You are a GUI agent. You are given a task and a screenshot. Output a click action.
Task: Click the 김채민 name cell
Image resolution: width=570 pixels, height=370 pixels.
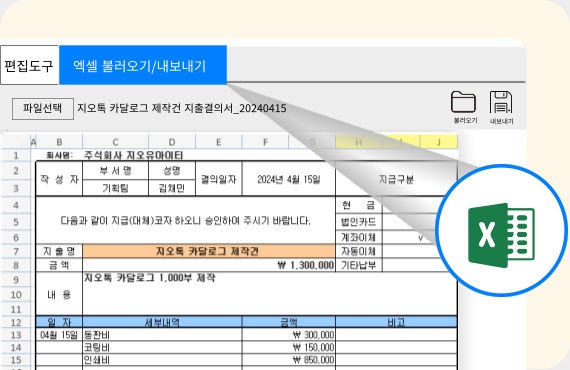[172, 188]
